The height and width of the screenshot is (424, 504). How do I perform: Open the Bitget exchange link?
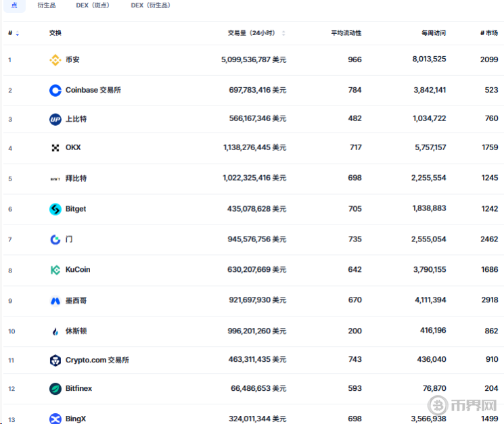tap(76, 209)
